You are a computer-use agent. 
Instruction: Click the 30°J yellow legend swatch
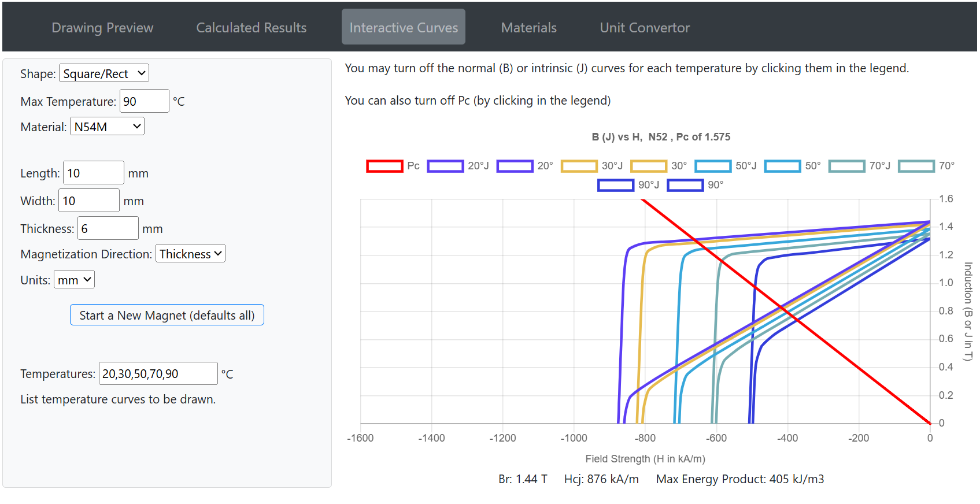(x=579, y=166)
